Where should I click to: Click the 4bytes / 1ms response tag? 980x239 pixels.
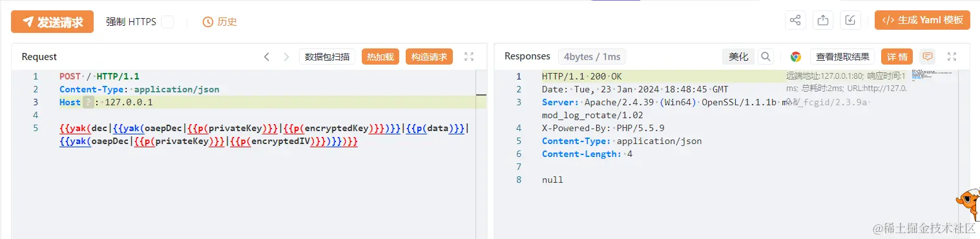(592, 57)
